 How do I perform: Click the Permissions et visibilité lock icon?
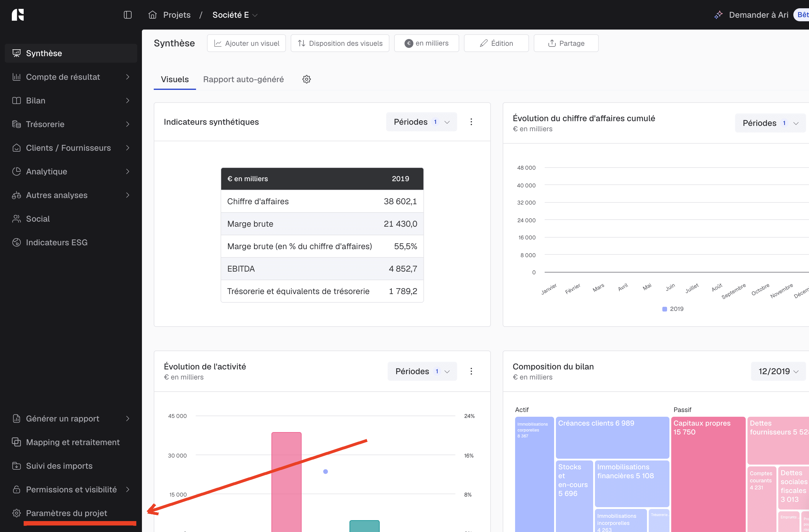pos(16,489)
